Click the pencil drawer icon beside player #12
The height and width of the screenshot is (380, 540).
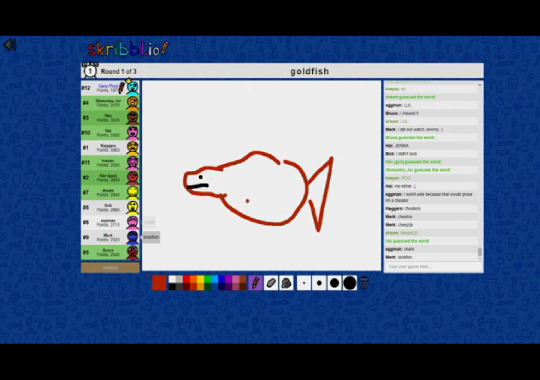[122, 88]
